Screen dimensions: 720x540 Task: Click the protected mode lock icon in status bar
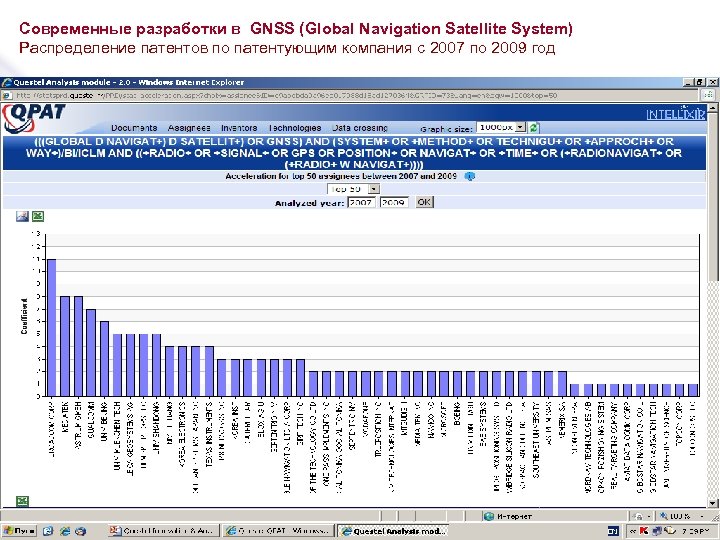pos(639,516)
